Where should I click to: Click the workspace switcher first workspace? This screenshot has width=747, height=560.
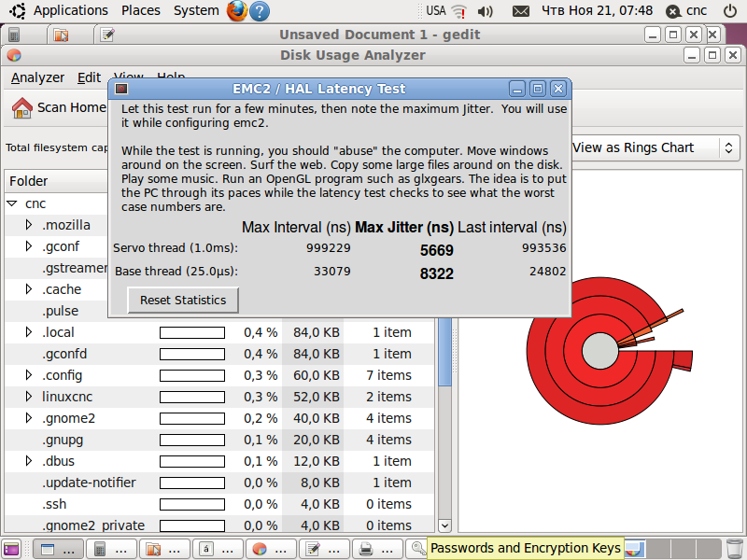636,549
